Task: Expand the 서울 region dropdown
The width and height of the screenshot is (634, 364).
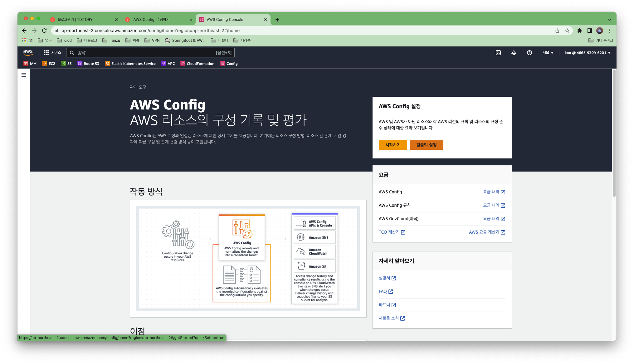Action: click(x=548, y=53)
